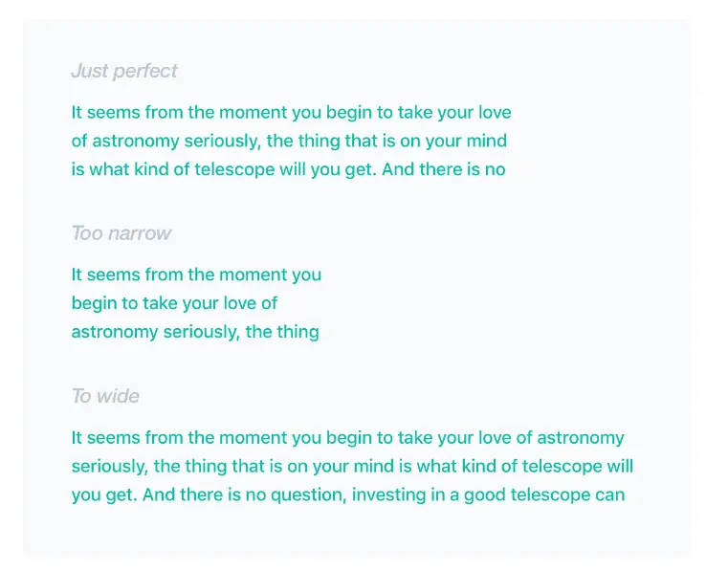Click the narrow line 'It seems from the moment you'
Screen dimensions: 728x571
(196, 275)
